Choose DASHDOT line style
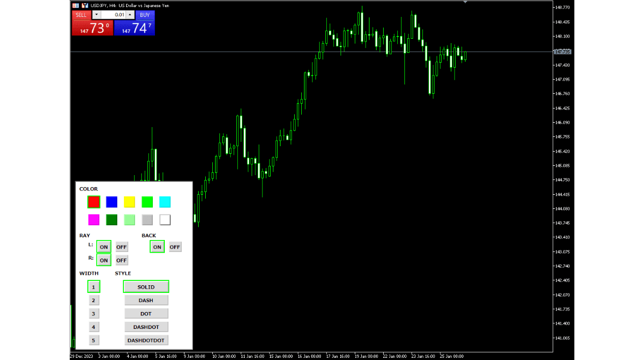The height and width of the screenshot is (360, 644). [146, 327]
